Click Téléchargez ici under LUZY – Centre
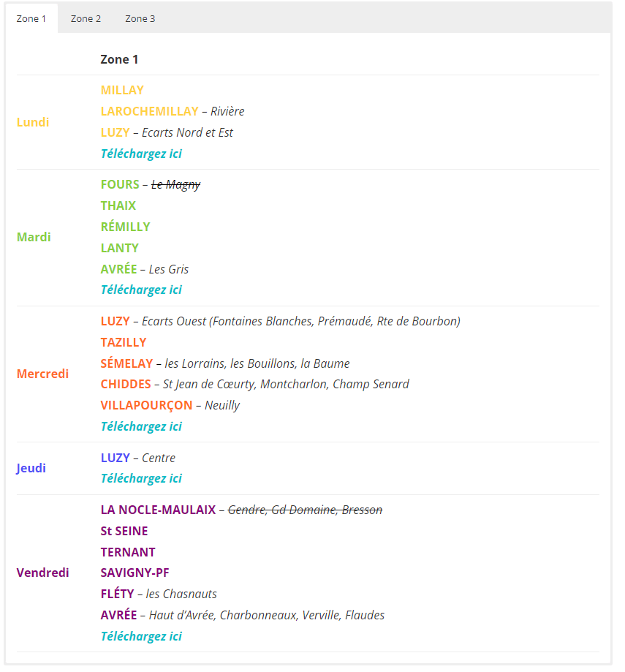Image resolution: width=625 pixels, height=672 pixels. pos(141,478)
